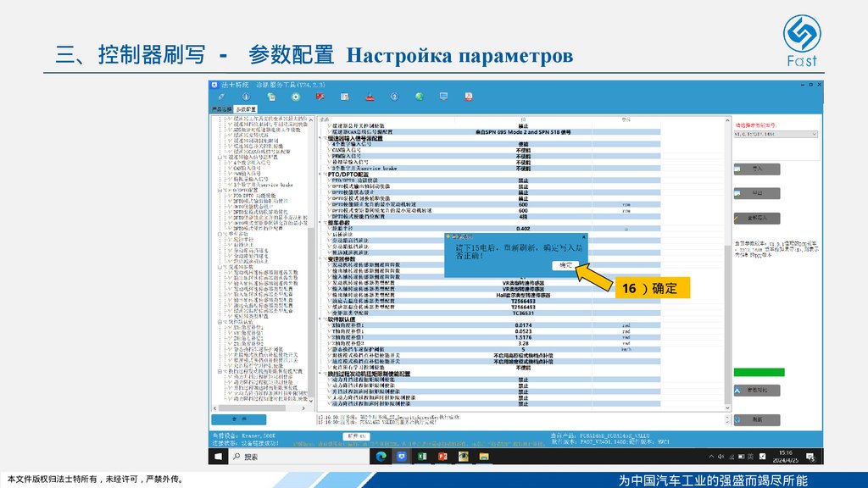Click the Windows taskbar search box
The height and width of the screenshot is (488, 868).
pyautogui.click(x=299, y=457)
